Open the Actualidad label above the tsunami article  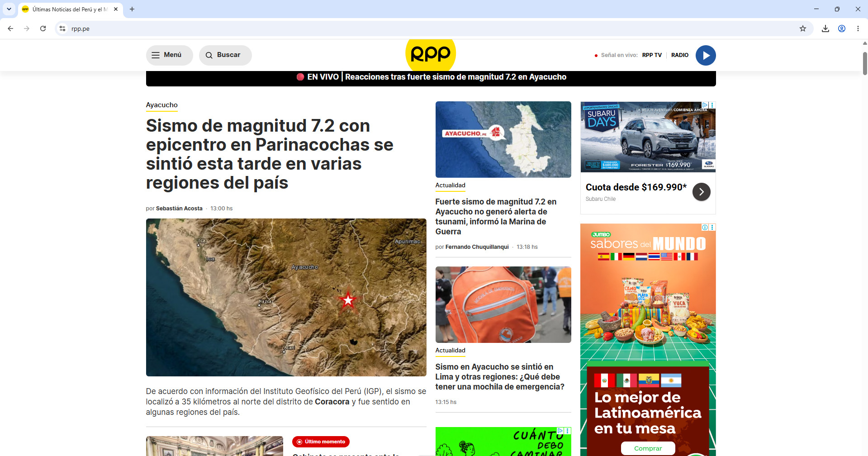(451, 185)
